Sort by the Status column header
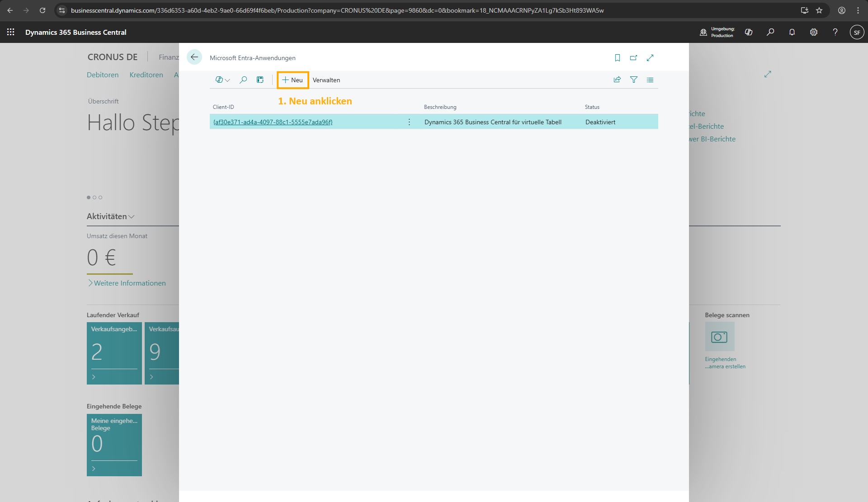 (592, 107)
